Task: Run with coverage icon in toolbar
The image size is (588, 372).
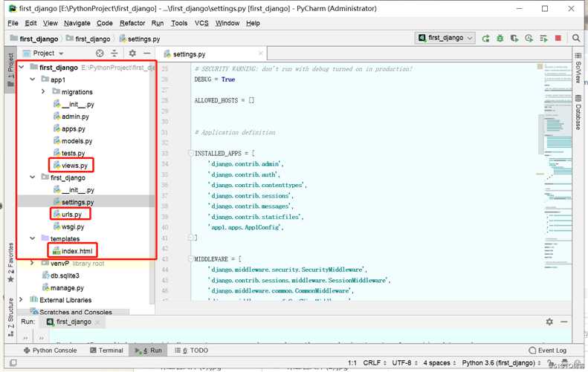Action: click(x=514, y=38)
